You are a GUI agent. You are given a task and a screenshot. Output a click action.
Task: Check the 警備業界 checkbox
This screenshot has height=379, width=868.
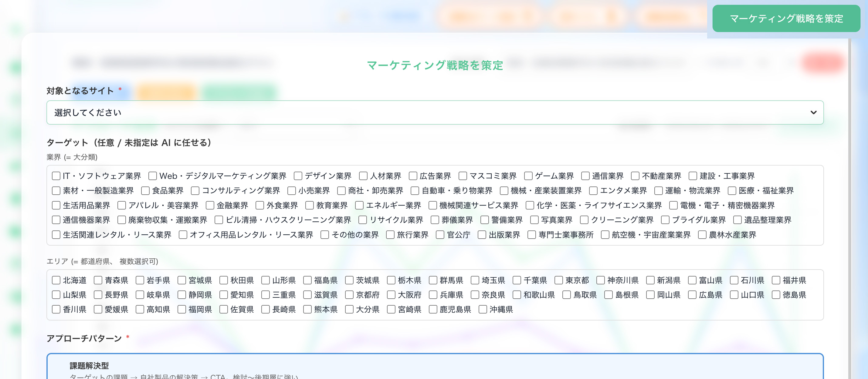point(485,220)
